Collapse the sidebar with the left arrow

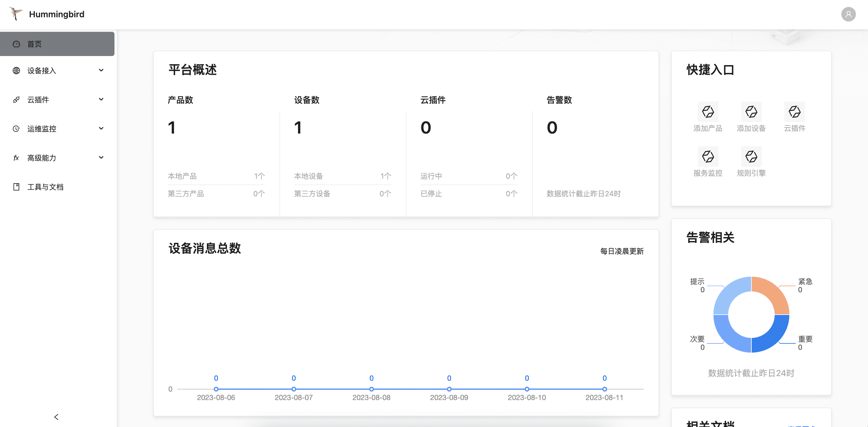tap(56, 417)
